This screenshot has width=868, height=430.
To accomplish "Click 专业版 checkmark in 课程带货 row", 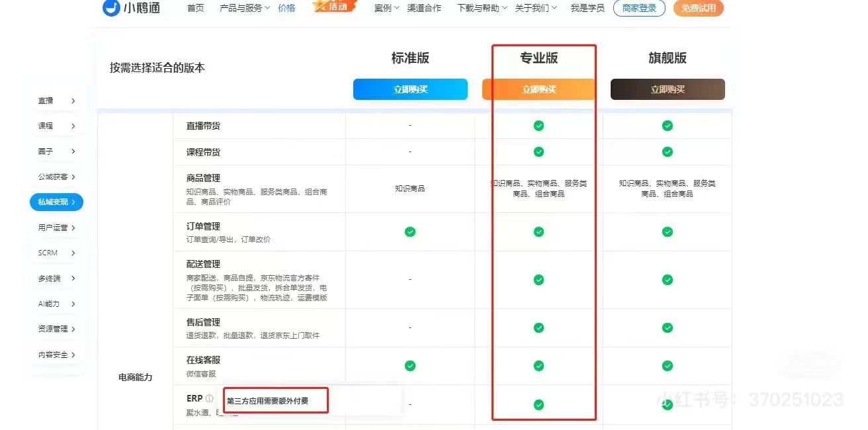I will pos(539,152).
